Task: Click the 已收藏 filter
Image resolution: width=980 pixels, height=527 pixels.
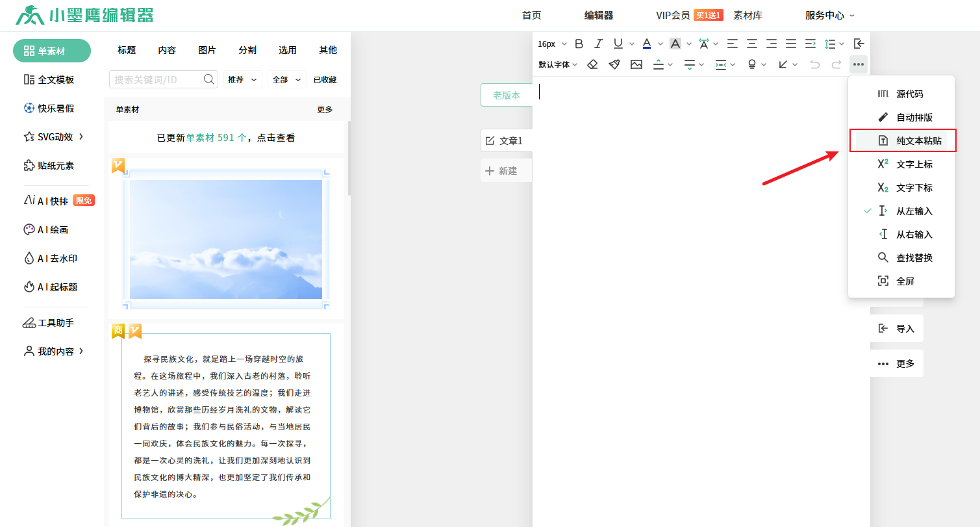Action: click(325, 80)
